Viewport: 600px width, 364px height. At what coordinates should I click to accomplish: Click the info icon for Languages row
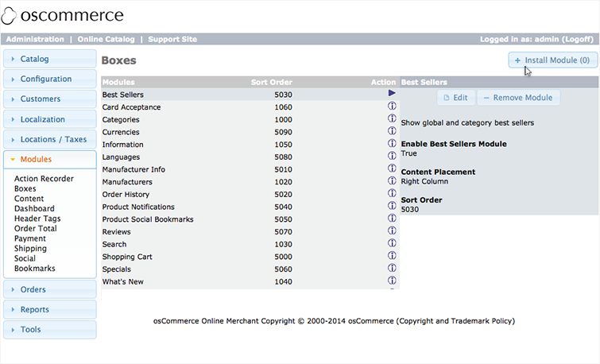(x=392, y=156)
